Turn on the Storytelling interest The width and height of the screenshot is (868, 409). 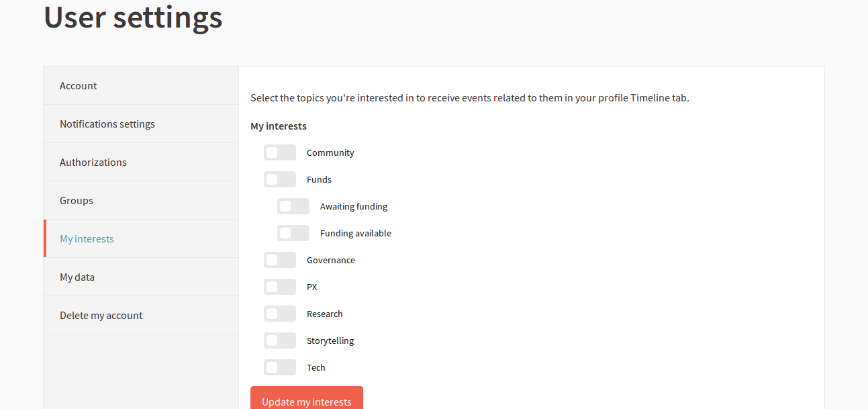pos(279,340)
